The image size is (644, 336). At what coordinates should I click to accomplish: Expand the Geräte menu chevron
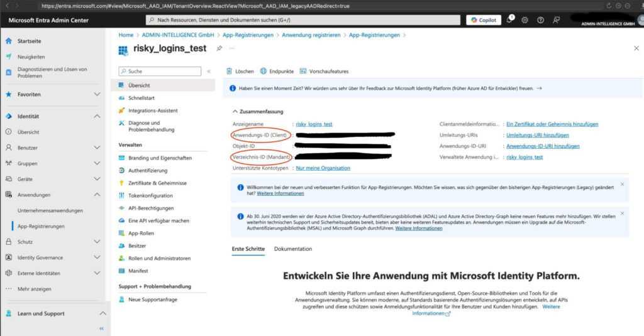pyautogui.click(x=97, y=179)
